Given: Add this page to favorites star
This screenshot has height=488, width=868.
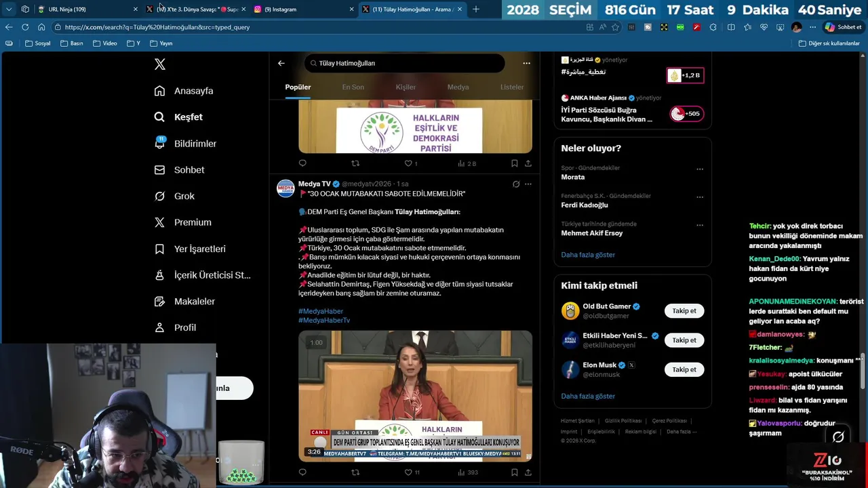Looking at the screenshot, I should [x=615, y=27].
